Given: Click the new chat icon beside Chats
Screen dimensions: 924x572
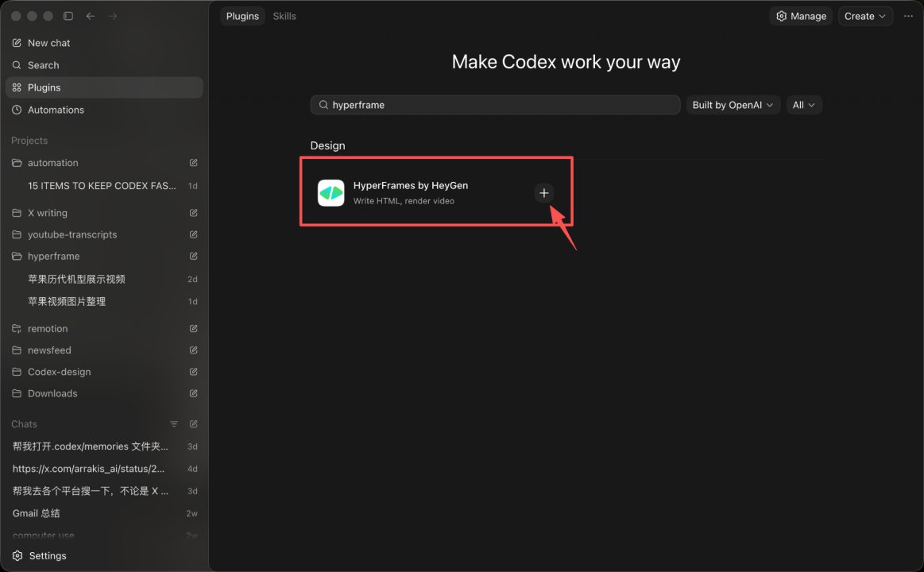Looking at the screenshot, I should tap(193, 424).
